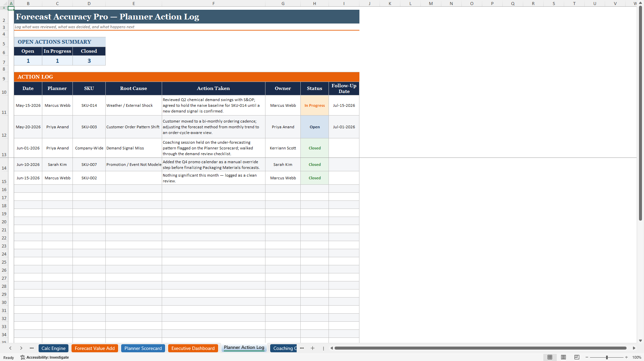The height and width of the screenshot is (361, 644).
Task: Click the vertical scrollbar thumb
Action: (x=640, y=113)
